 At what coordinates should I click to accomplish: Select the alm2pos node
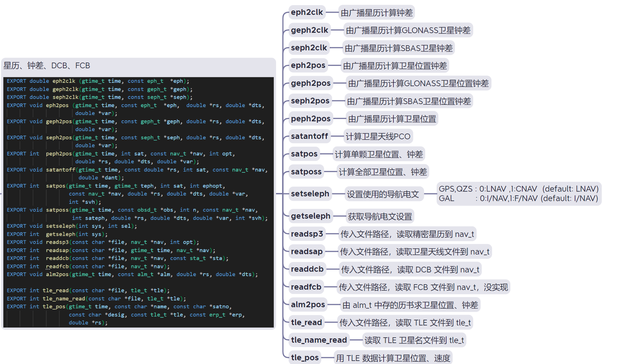(x=308, y=305)
